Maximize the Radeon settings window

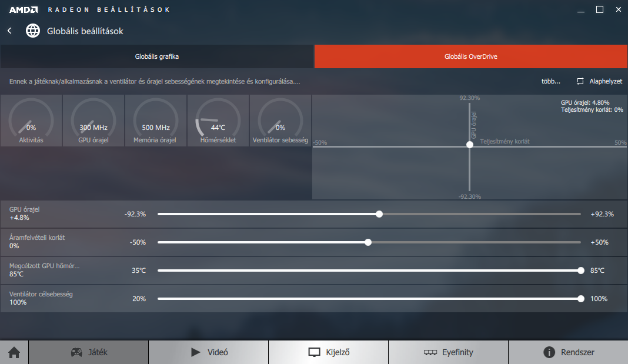(600, 9)
